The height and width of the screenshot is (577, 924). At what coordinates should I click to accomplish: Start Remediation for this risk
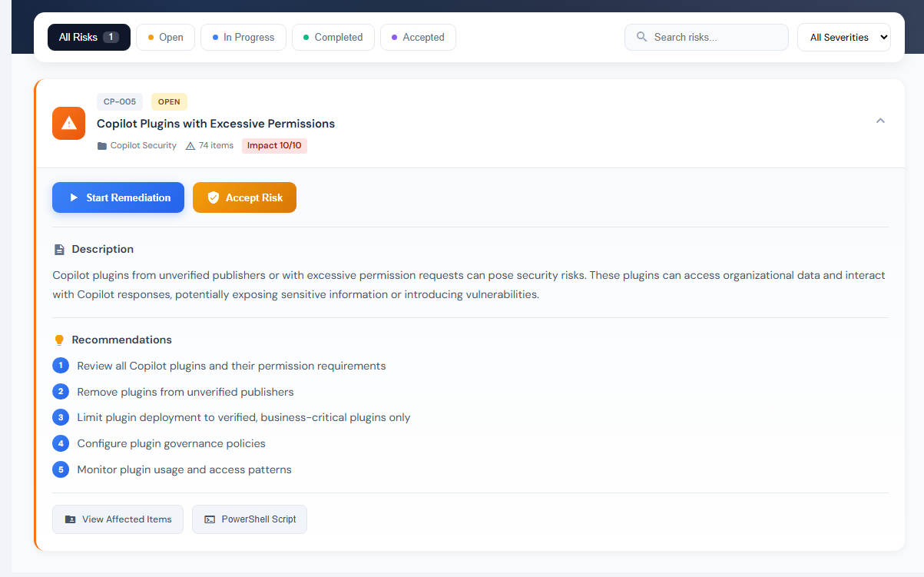coord(118,197)
